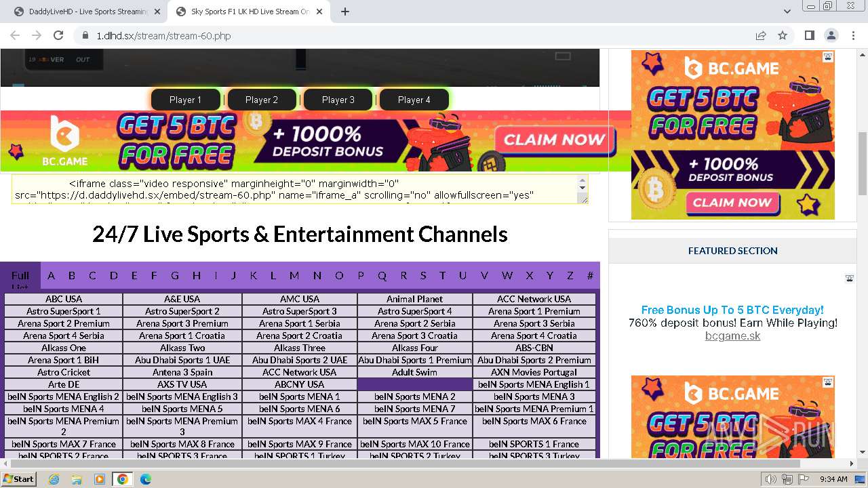Switch to Player 3

[x=338, y=100]
